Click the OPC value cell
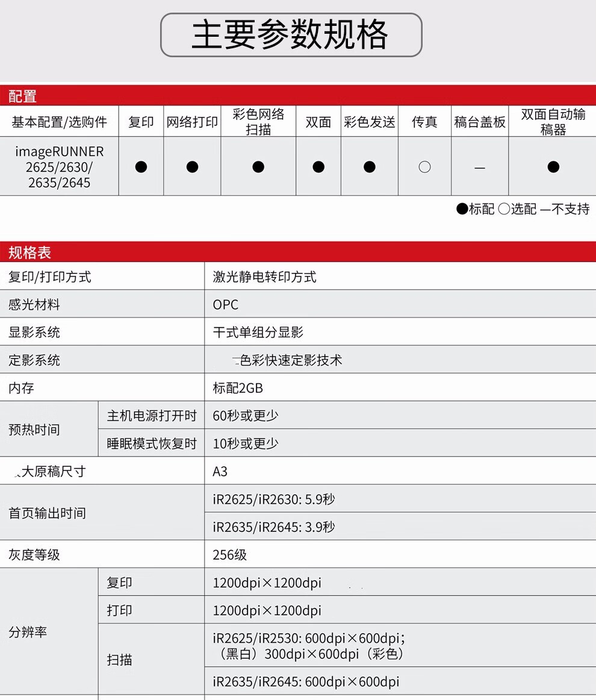 400,304
